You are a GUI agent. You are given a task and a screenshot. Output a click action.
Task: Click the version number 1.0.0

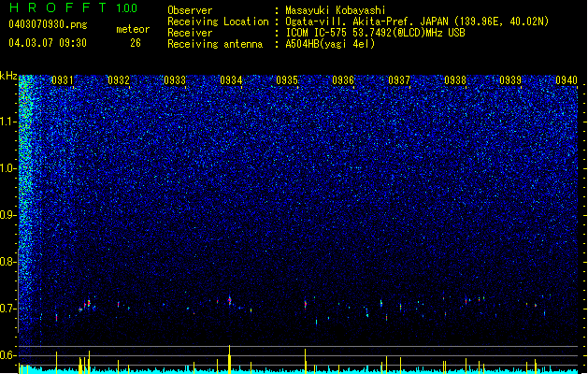point(126,7)
